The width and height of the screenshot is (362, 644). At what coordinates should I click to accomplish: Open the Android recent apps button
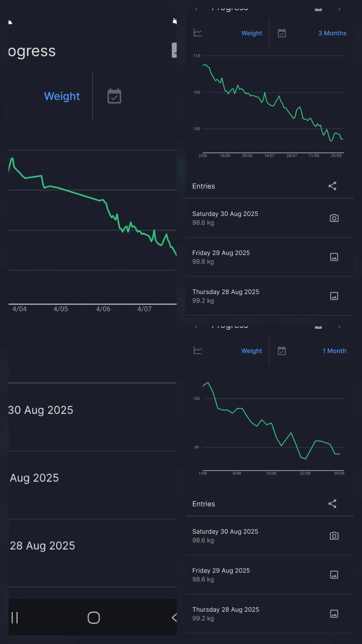click(x=15, y=618)
